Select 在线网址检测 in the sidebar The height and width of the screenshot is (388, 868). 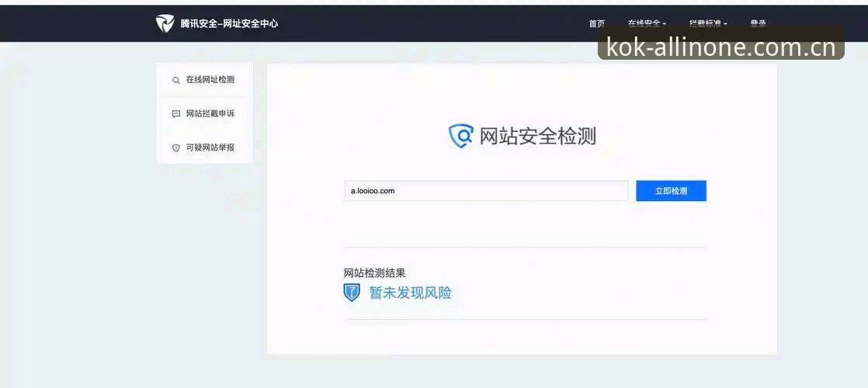(x=205, y=80)
